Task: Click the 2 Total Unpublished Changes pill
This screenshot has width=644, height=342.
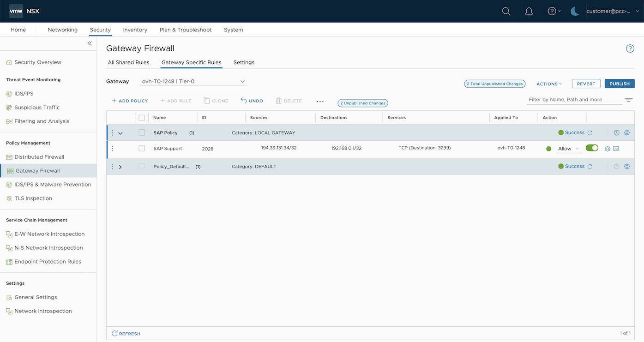Action: pyautogui.click(x=494, y=84)
